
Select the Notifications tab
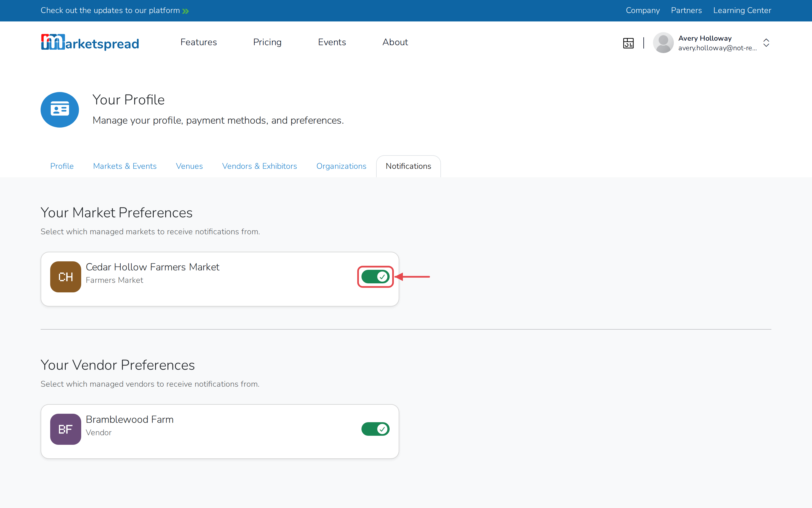(408, 166)
